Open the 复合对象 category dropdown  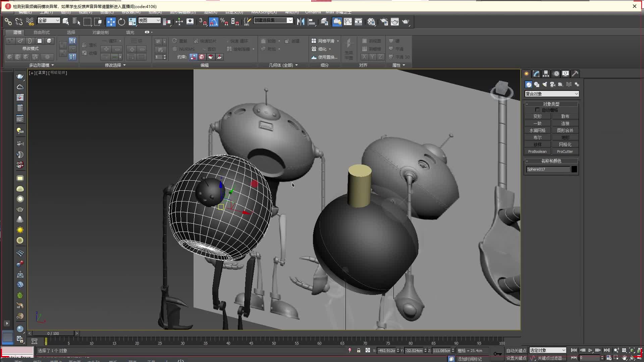552,94
